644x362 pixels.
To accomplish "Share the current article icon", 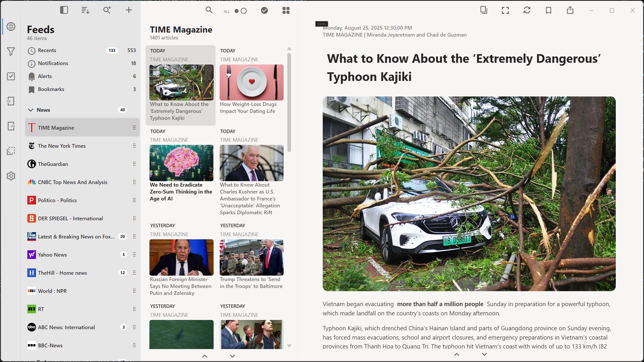I will [570, 10].
